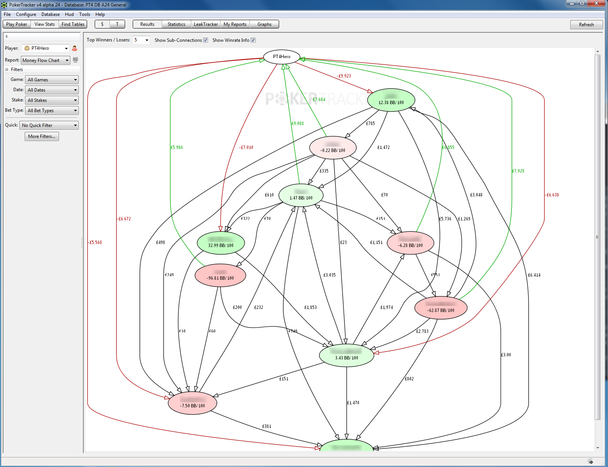Open the Bet Type filter dropdown
The image size is (608, 467).
pyautogui.click(x=52, y=111)
